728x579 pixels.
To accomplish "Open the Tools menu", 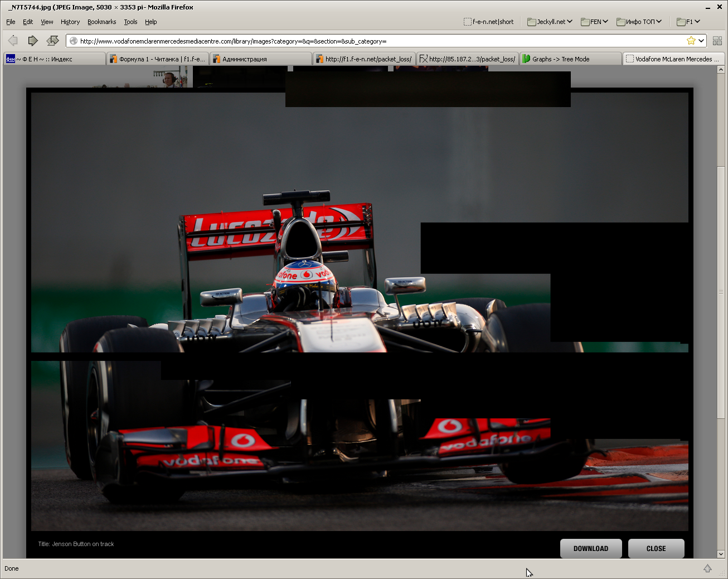I will click(130, 22).
